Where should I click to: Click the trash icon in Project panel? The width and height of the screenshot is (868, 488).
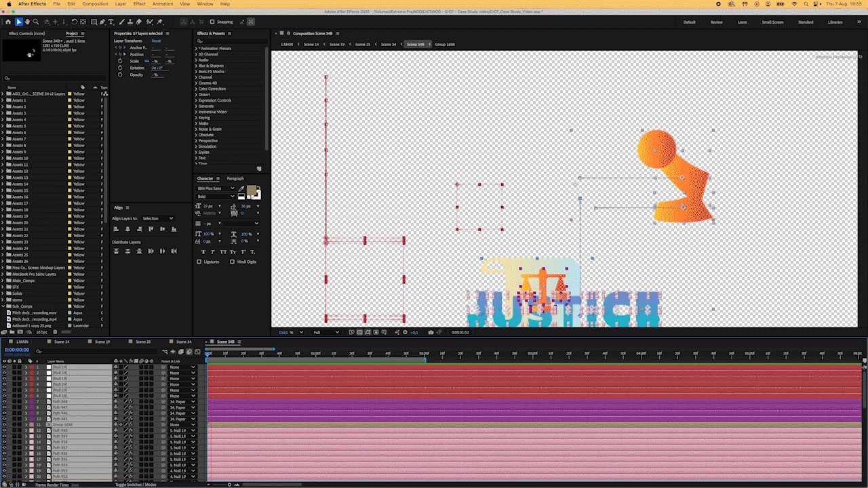click(x=55, y=332)
